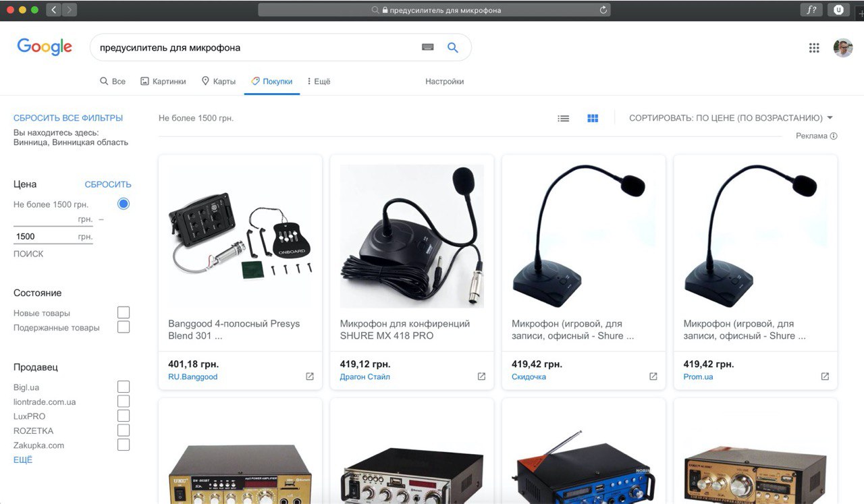Switch to the Картинки tab
Screen dimensions: 864x504
163,82
